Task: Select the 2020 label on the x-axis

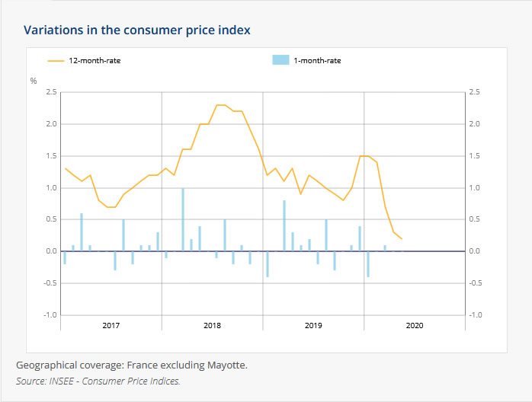Action: point(415,325)
